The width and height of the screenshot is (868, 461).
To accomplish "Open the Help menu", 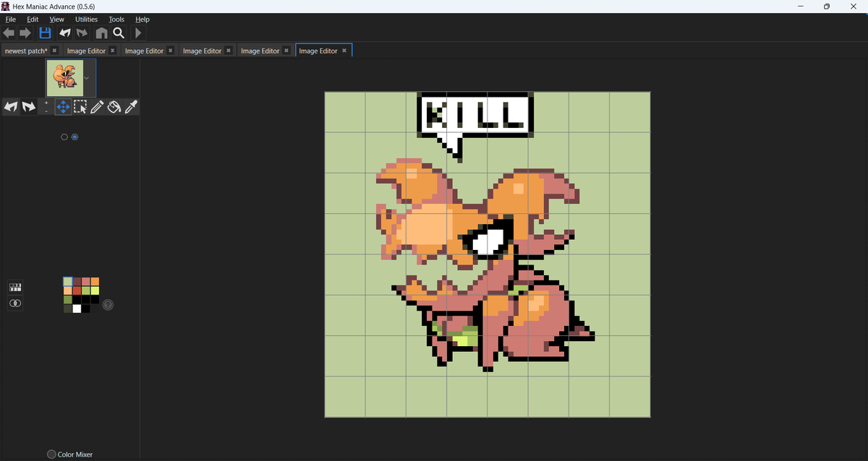I will pyautogui.click(x=142, y=20).
